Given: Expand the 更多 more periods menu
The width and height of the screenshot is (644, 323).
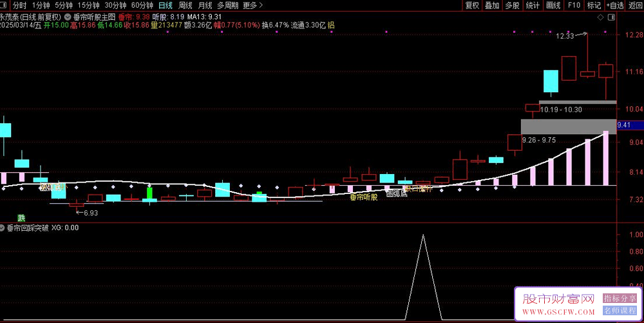Looking at the screenshot, I should [252, 5].
